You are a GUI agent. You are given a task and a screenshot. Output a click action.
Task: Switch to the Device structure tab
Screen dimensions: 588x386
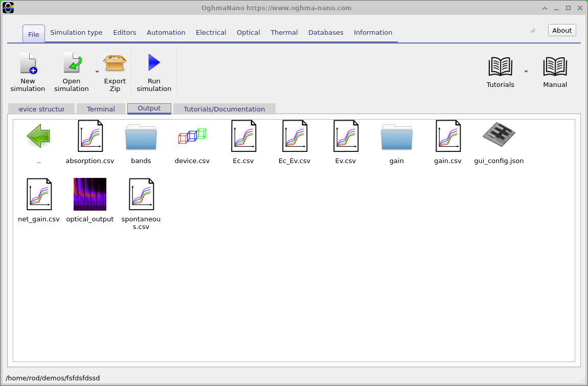[x=41, y=109]
